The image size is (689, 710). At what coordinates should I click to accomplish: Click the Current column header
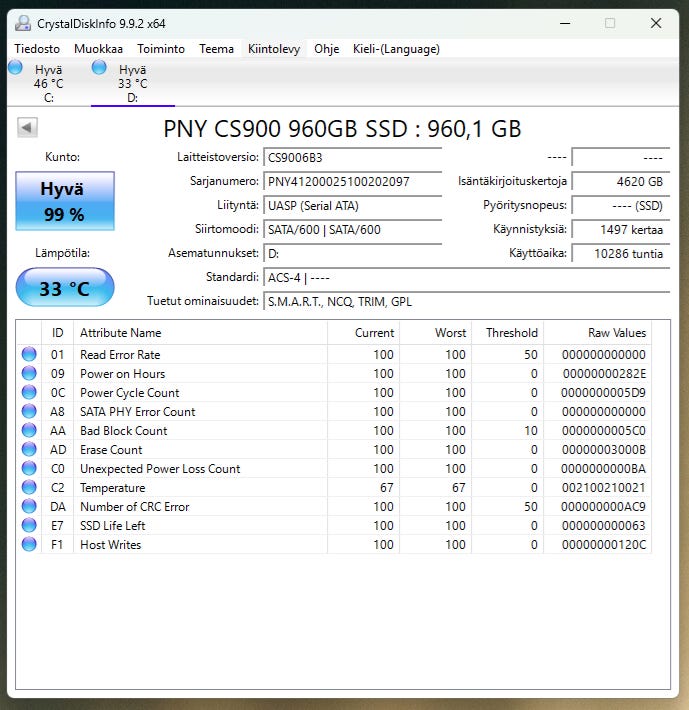[x=364, y=333]
